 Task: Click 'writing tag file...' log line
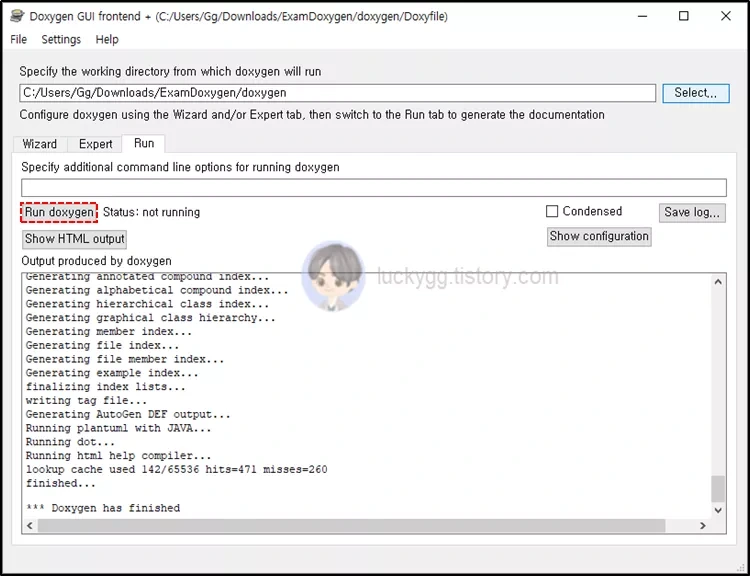coord(86,400)
